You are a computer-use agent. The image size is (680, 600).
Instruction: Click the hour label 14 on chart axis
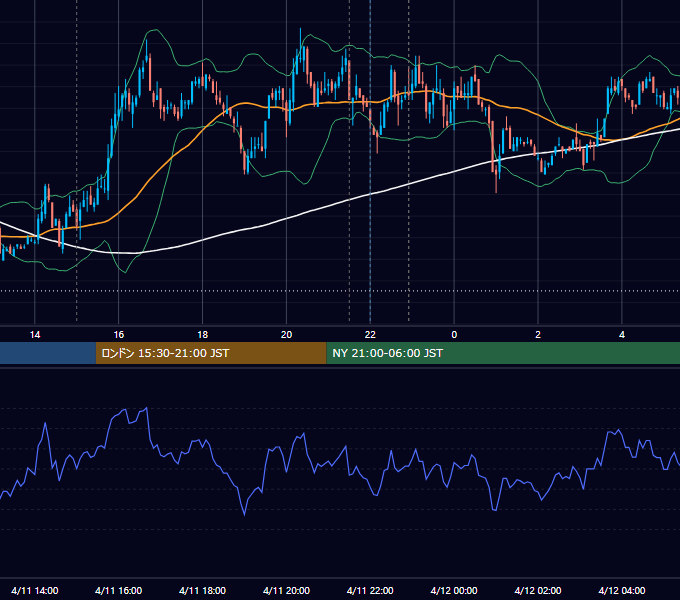pyautogui.click(x=35, y=335)
